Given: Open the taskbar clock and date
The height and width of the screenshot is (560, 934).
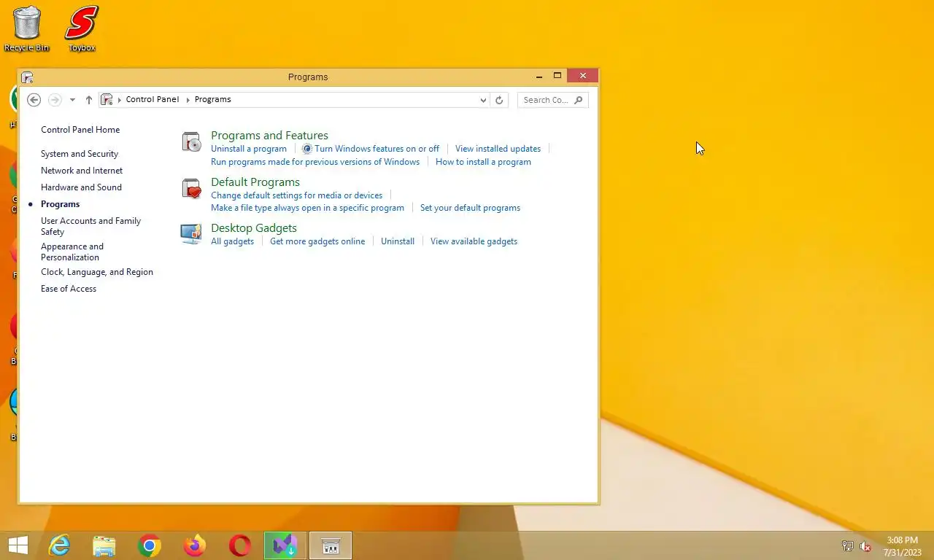Looking at the screenshot, I should [902, 546].
